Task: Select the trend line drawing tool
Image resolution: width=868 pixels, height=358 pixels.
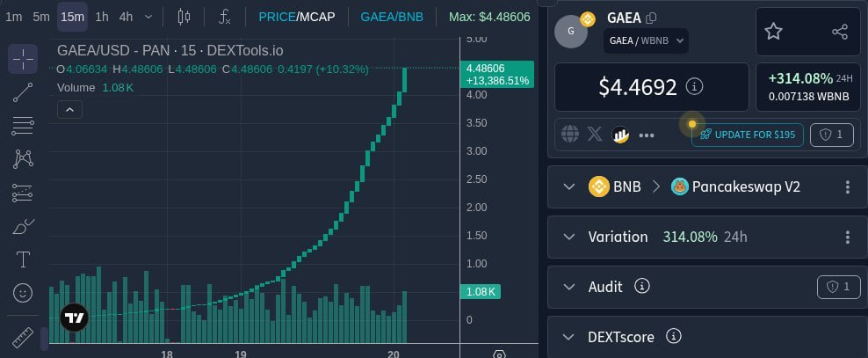Action: pyautogui.click(x=23, y=92)
